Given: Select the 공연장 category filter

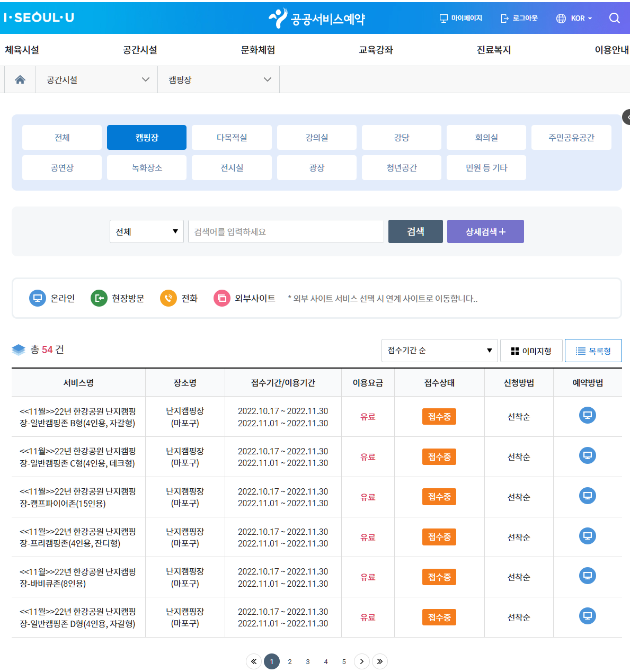Looking at the screenshot, I should [x=62, y=168].
